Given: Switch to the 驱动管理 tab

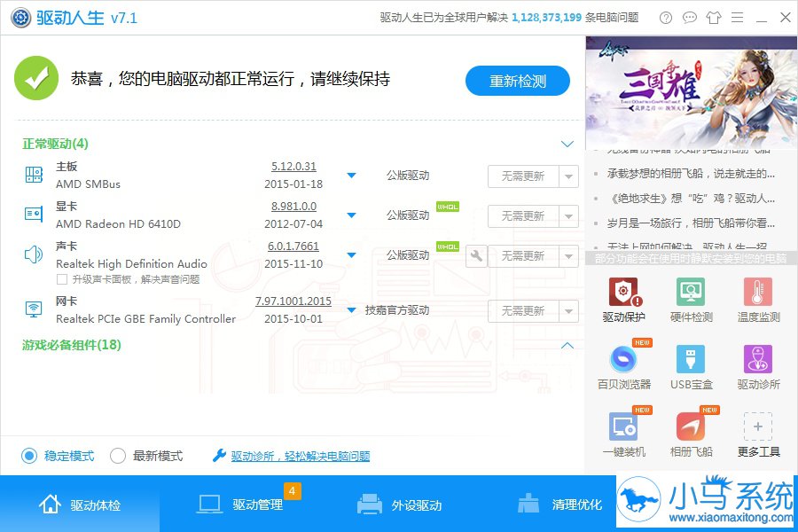Looking at the screenshot, I should coord(239,504).
